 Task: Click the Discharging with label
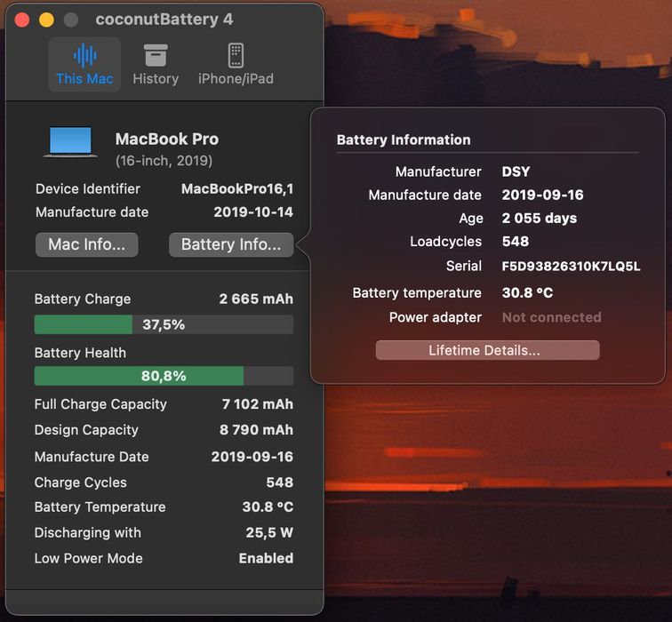click(x=88, y=532)
